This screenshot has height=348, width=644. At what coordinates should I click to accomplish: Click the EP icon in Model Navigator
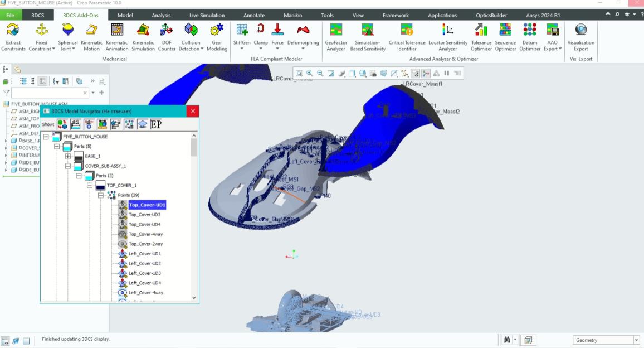click(156, 124)
